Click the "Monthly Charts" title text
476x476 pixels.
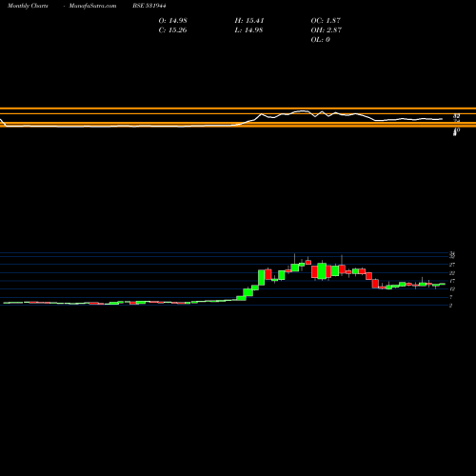[28, 6]
